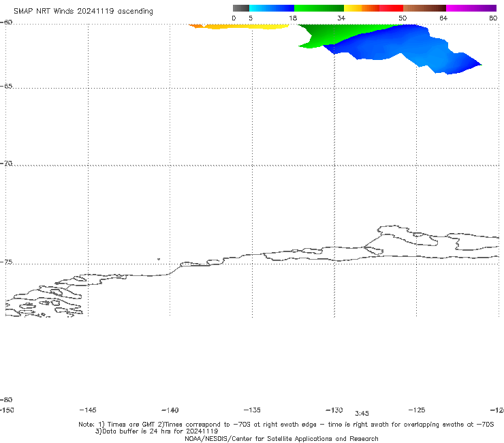Click the red segment of the color scale
The image size is (504, 443).
click(x=391, y=8)
